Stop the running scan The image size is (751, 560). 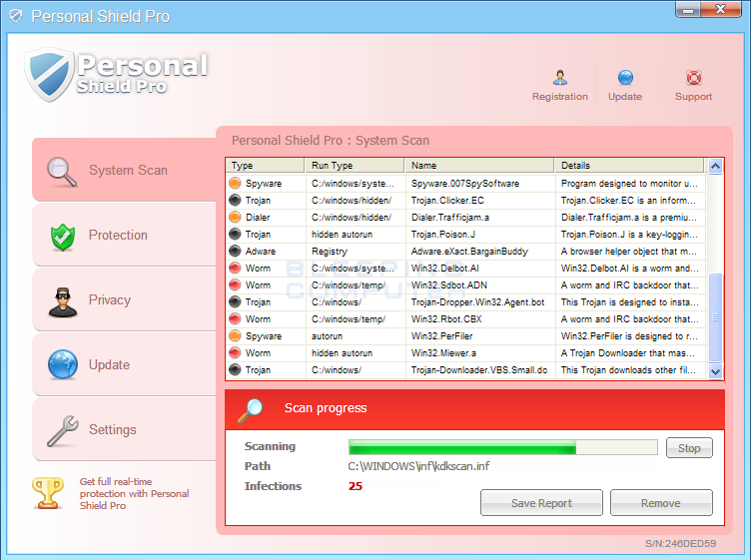point(689,448)
